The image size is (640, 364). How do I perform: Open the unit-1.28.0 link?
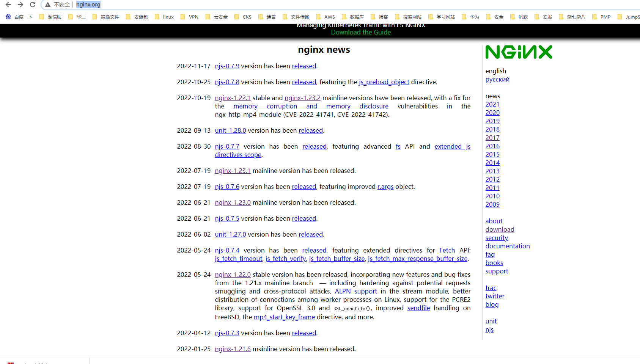230,130
